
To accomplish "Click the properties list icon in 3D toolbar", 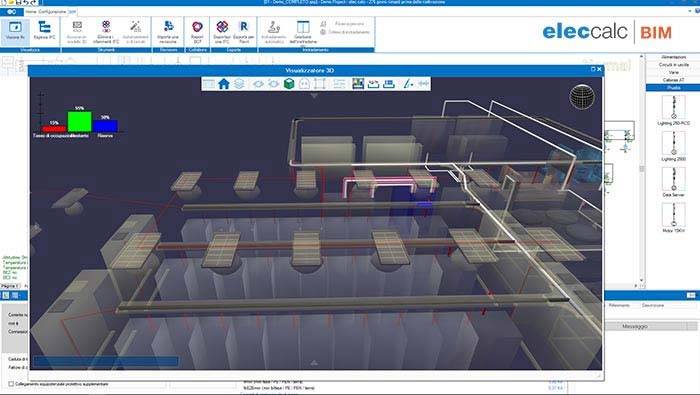I will [x=339, y=83].
